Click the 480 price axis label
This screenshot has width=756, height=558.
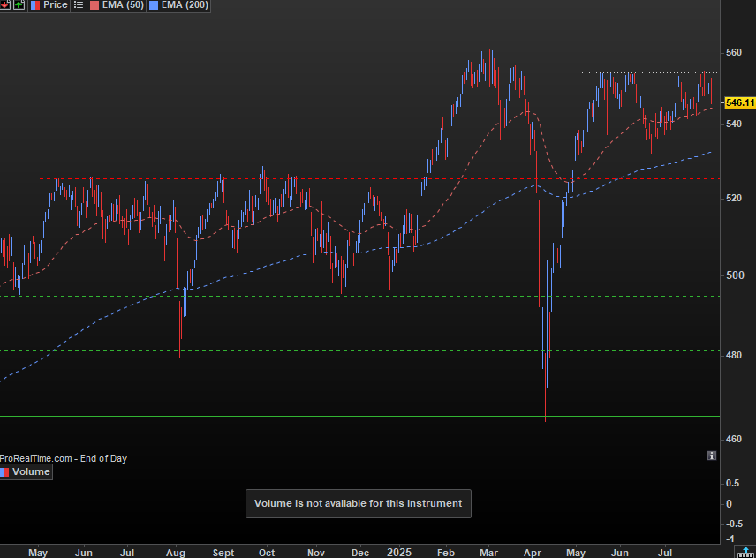click(x=734, y=355)
